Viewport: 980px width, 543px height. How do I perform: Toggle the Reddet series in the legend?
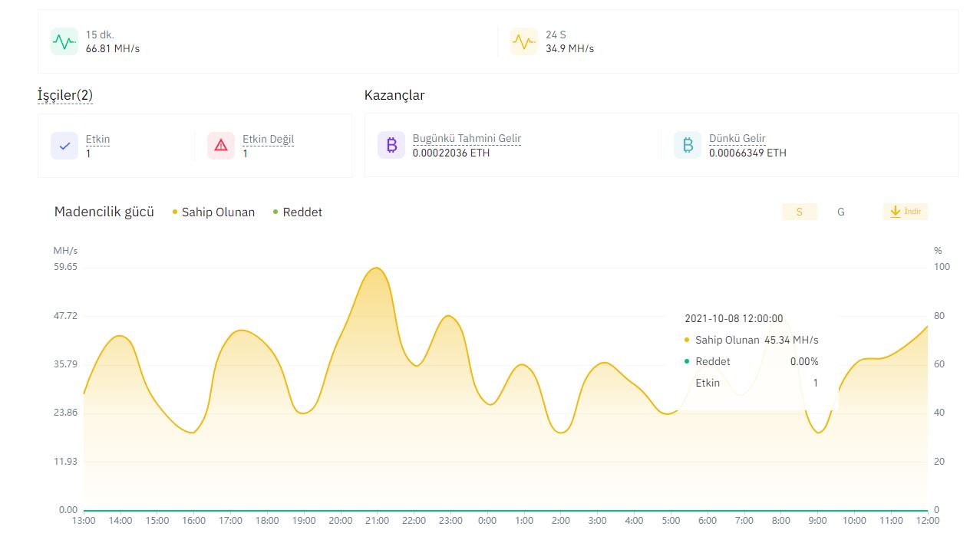298,212
